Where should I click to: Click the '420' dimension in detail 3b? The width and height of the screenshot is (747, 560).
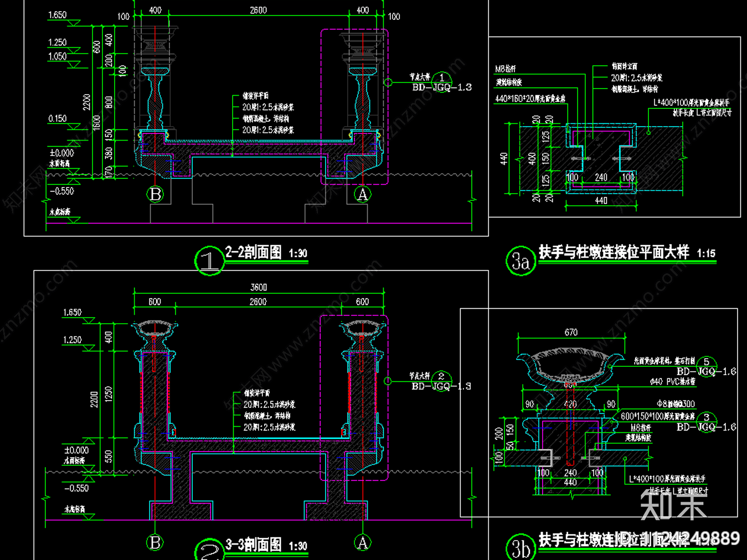570,404
